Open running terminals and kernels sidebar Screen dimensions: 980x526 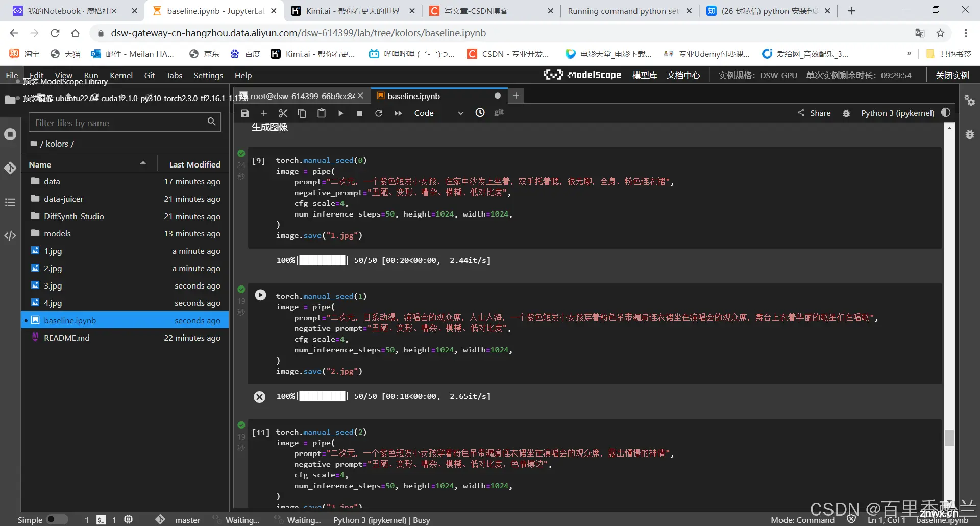(10, 134)
